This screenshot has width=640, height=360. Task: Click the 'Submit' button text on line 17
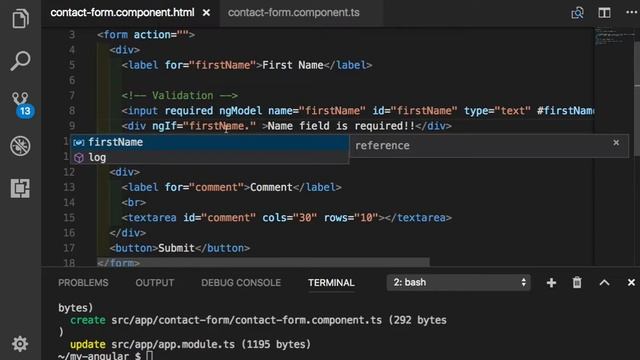pos(176,248)
